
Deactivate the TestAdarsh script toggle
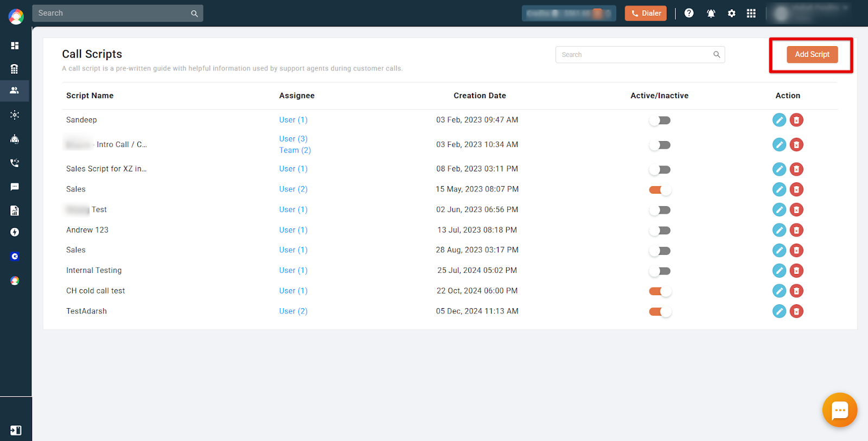(660, 312)
